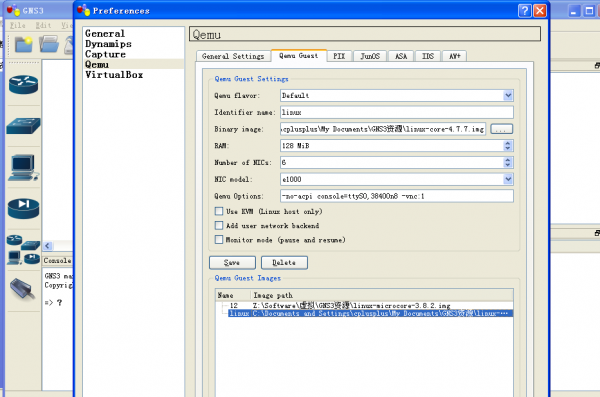Select the switch device icon in GNS3 sidebar
Viewport: 600px width, 397px height.
23,126
